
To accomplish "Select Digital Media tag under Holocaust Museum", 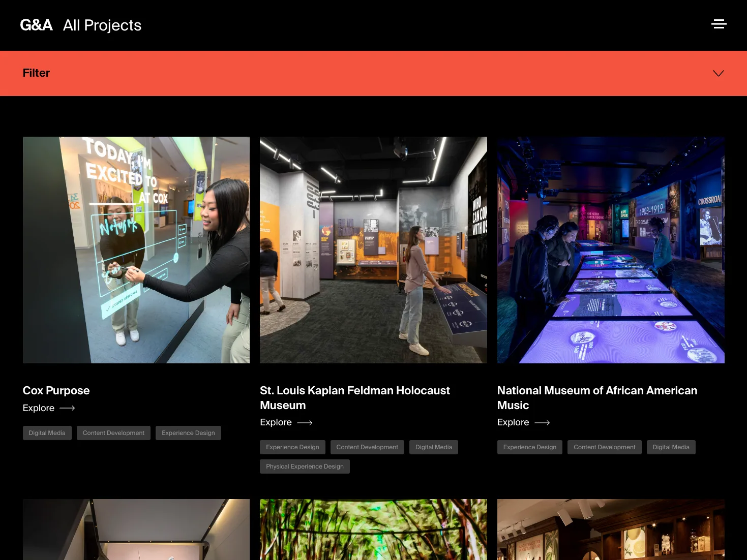I will coord(434,447).
